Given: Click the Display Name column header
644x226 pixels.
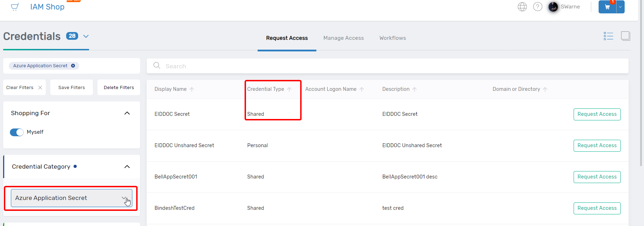Looking at the screenshot, I should pyautogui.click(x=170, y=89).
